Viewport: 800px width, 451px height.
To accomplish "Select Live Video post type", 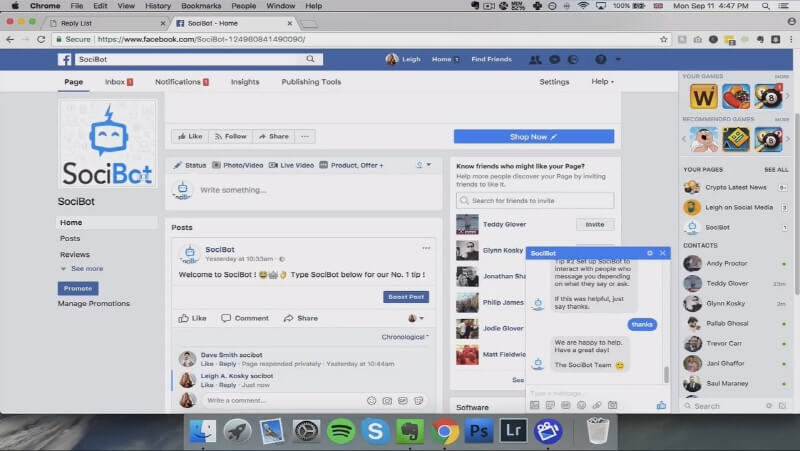I will pyautogui.click(x=291, y=165).
